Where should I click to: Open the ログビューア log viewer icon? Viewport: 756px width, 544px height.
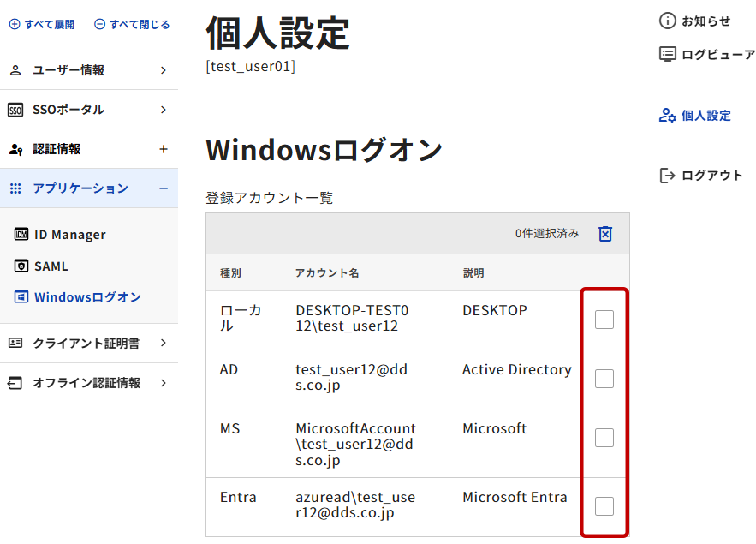coord(668,54)
